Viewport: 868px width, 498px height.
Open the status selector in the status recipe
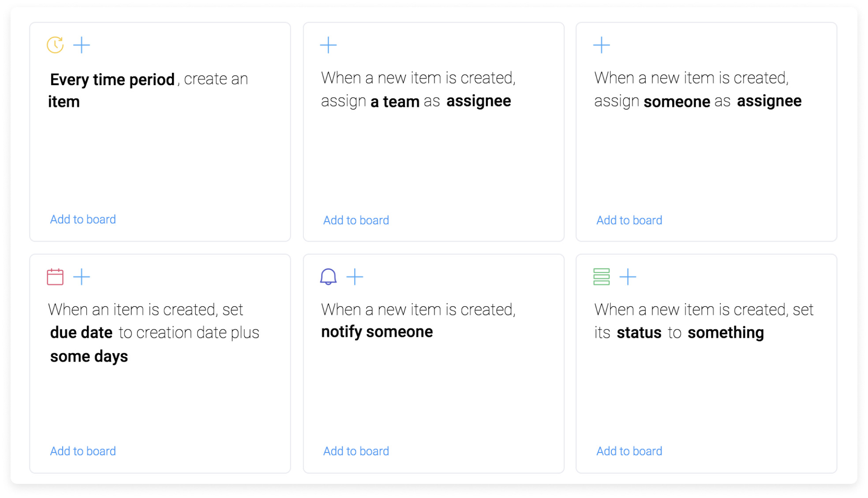click(x=638, y=332)
